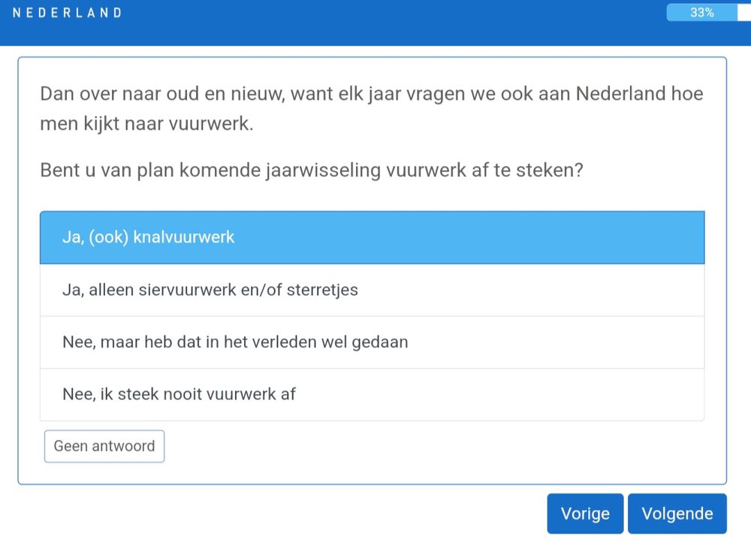Pick "Nee, maar heb dat in het verleden wel gedaan"

click(372, 342)
